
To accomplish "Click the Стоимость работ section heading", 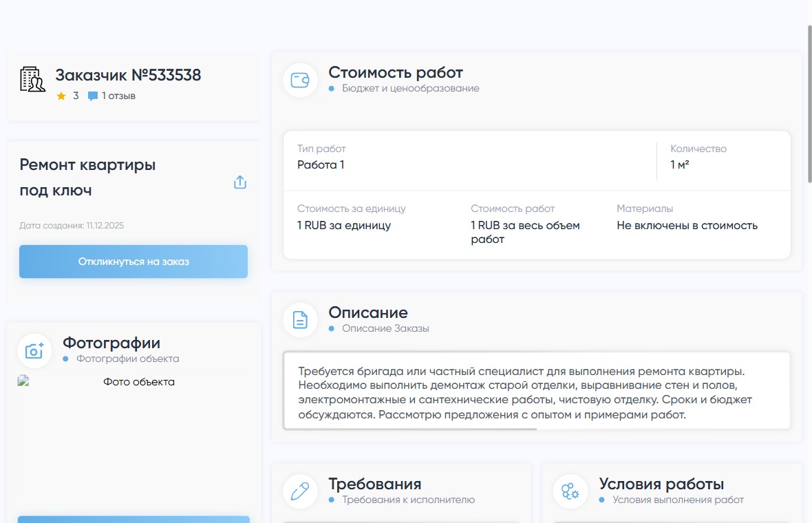I will coord(396,72).
